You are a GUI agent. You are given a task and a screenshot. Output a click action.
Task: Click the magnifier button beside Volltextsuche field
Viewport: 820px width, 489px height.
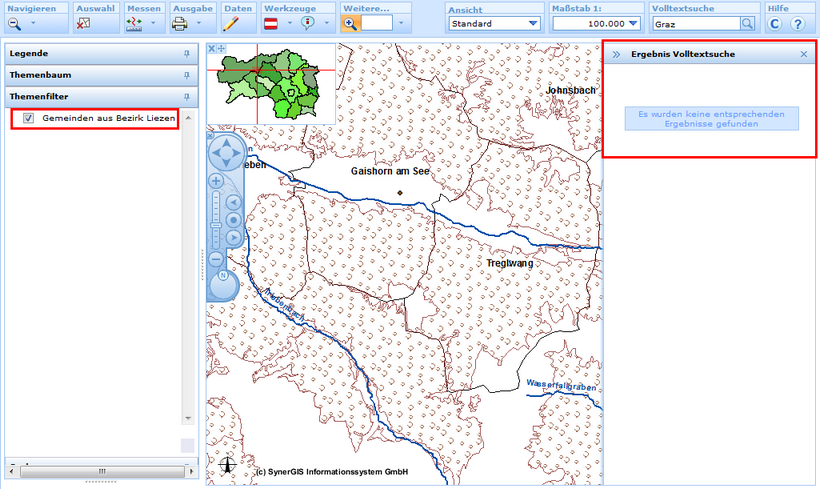[747, 23]
